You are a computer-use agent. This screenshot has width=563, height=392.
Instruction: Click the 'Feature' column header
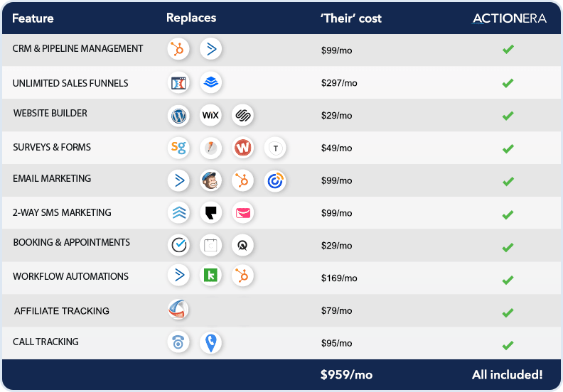tap(33, 18)
